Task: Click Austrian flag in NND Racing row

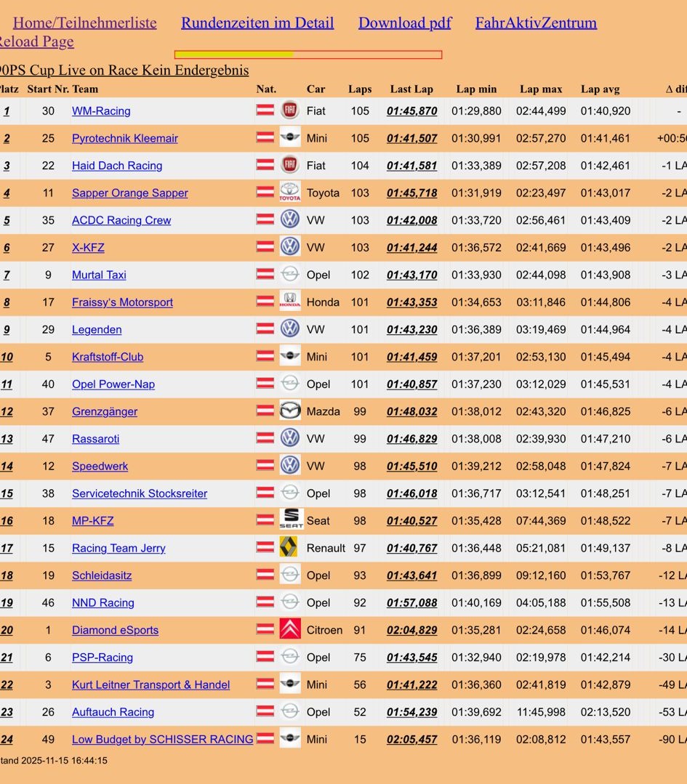Action: [x=265, y=602]
